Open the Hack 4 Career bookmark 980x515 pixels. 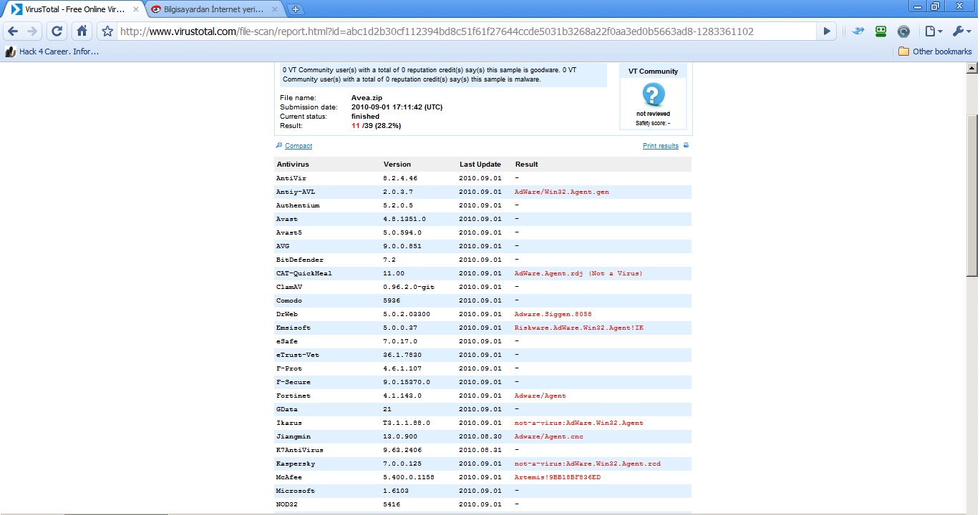point(52,51)
